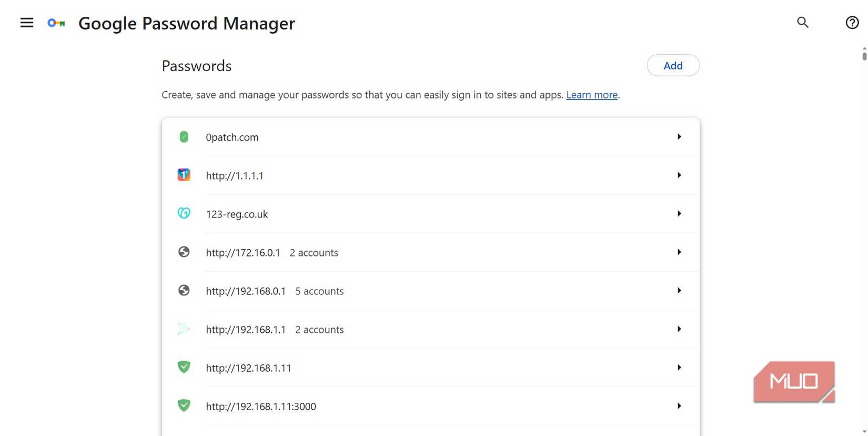Expand the http://192.168.0.1 entry arrow
The height and width of the screenshot is (436, 868).
click(679, 291)
